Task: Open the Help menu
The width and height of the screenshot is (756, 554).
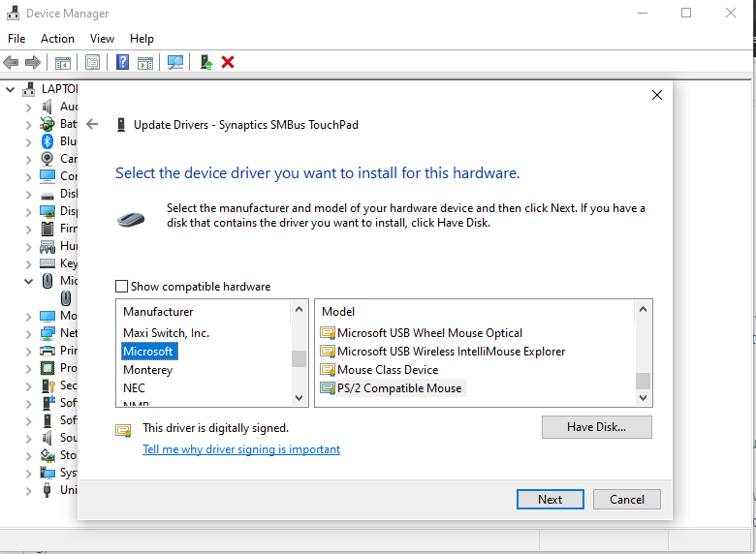Action: point(142,39)
